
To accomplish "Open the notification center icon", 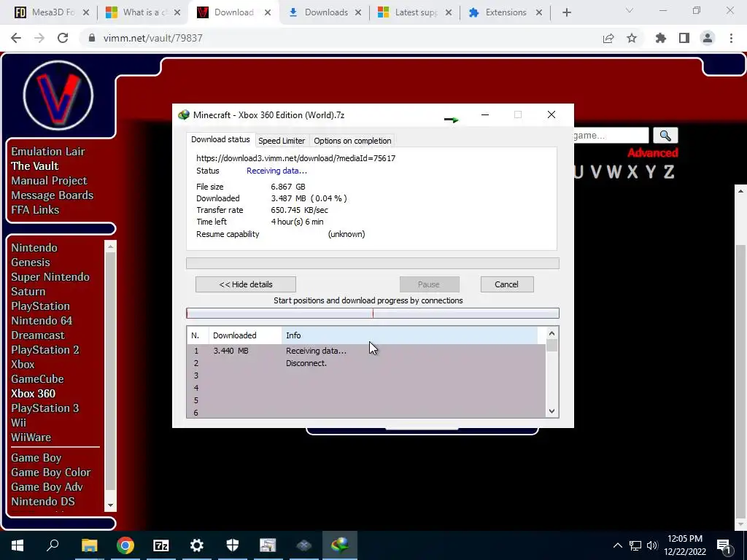I will (724, 545).
